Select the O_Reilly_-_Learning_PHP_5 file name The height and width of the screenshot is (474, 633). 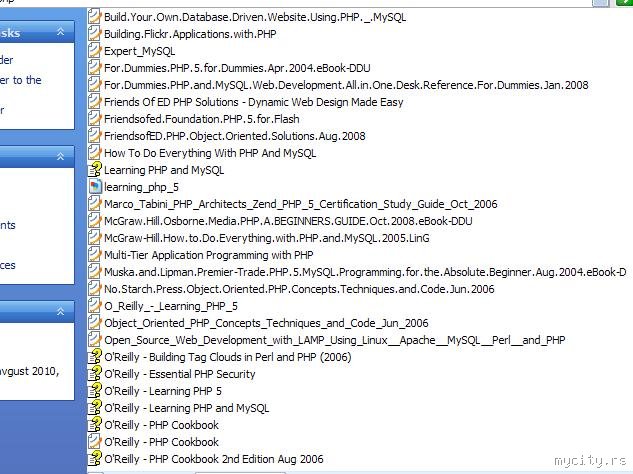[x=171, y=306]
